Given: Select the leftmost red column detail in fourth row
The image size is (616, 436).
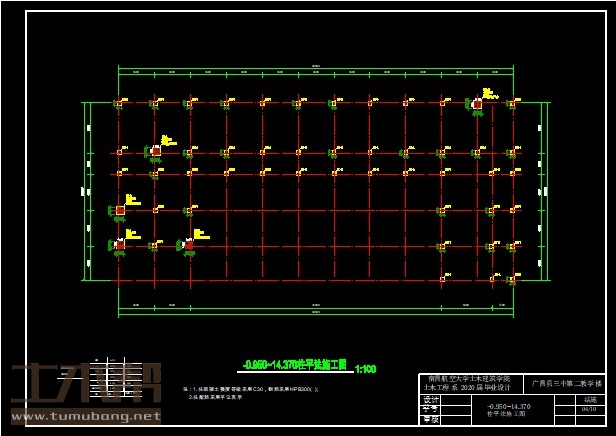Looking at the screenshot, I should 120,210.
